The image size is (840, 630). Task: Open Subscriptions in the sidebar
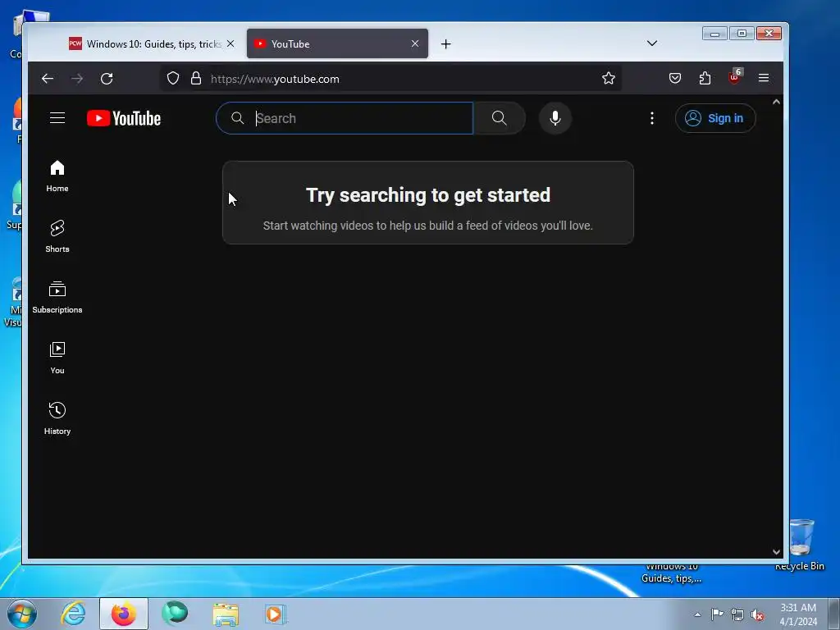click(57, 297)
